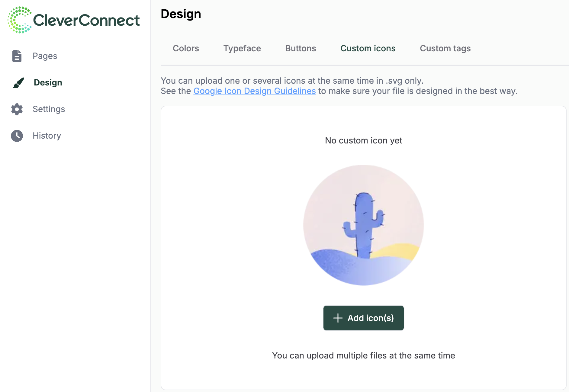Click the Design paintbrush icon
Image resolution: width=569 pixels, height=392 pixels.
(18, 83)
